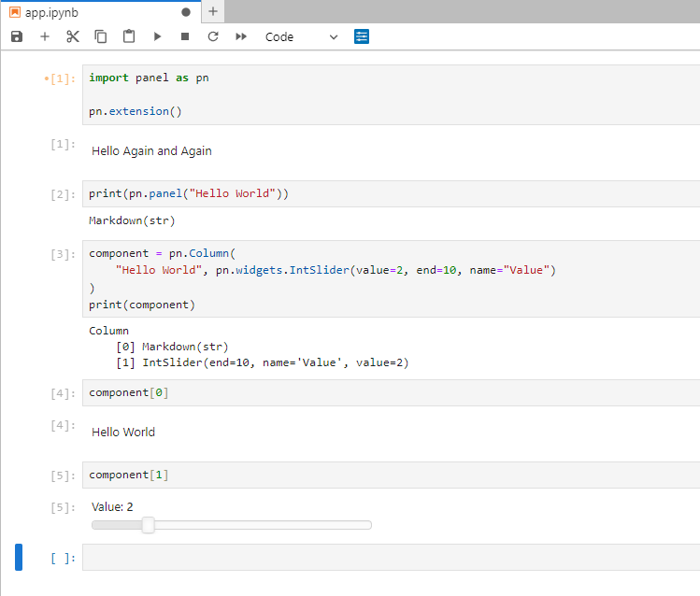The image size is (700, 596).
Task: Click inside the empty last code cell
Action: [x=391, y=557]
